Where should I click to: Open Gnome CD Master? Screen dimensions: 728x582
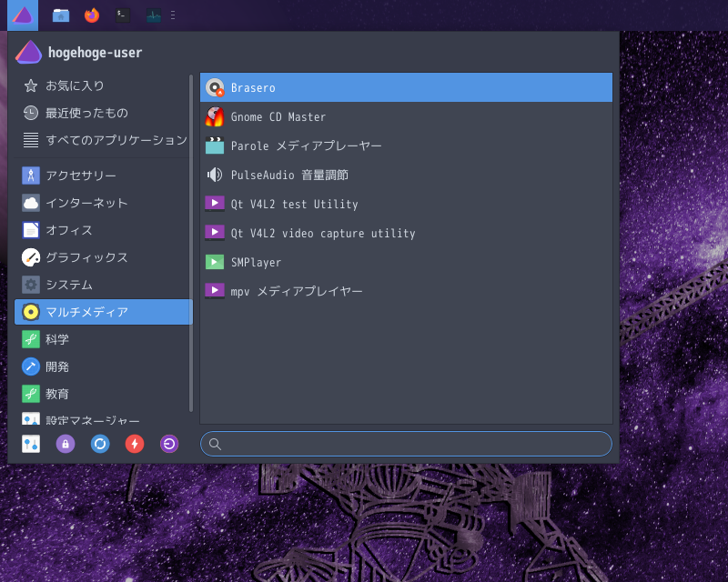point(406,116)
